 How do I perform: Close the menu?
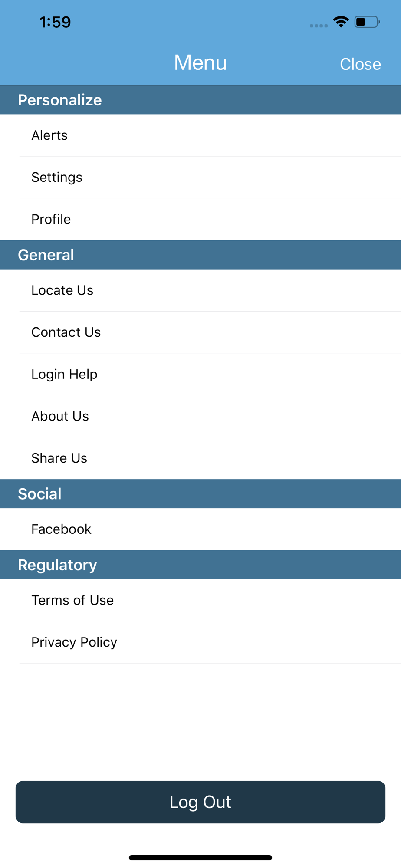pos(360,64)
